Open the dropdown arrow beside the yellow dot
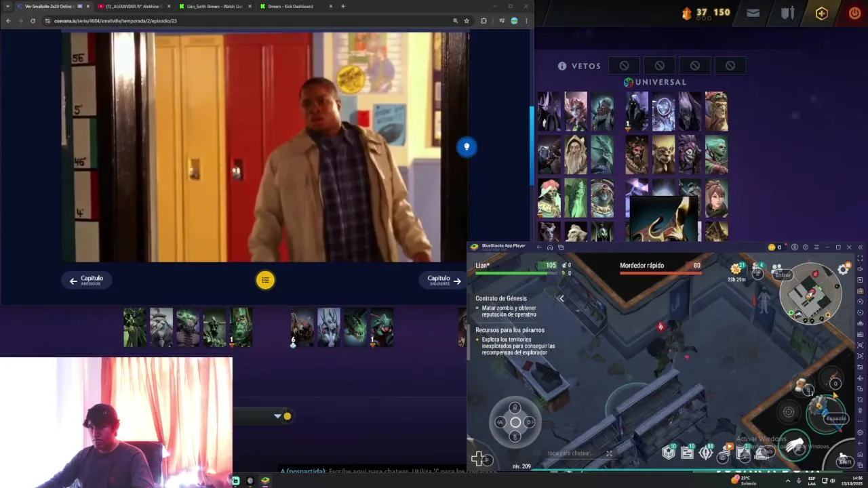The image size is (868, 488). click(x=277, y=416)
